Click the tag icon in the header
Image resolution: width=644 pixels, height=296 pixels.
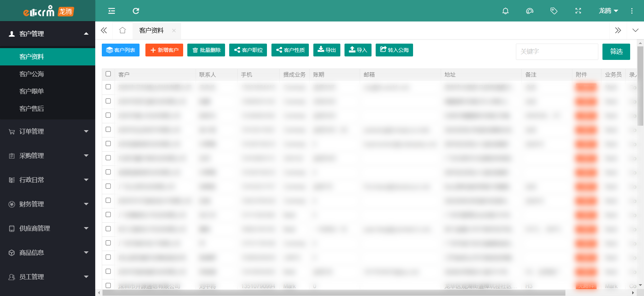click(554, 11)
